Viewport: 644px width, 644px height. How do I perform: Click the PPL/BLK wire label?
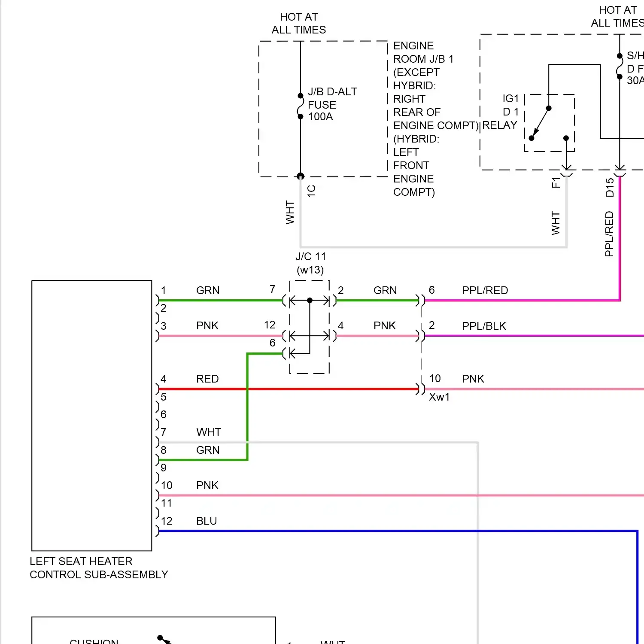click(484, 326)
